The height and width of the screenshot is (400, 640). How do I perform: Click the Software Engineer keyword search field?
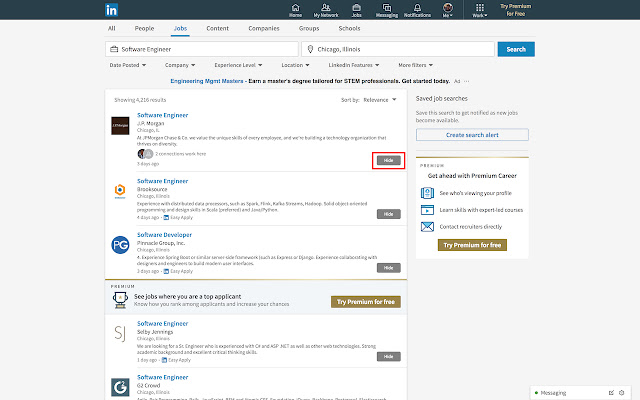(202, 49)
